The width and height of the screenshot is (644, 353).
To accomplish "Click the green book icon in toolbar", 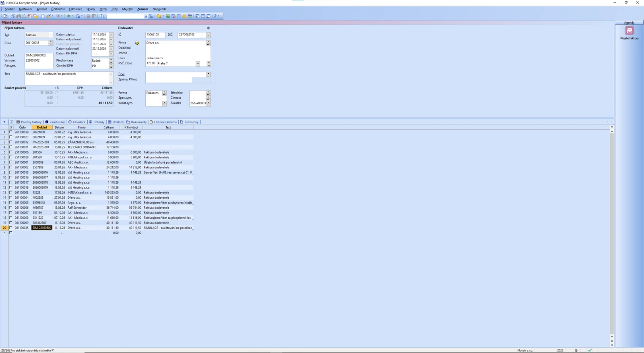I will 167,16.
